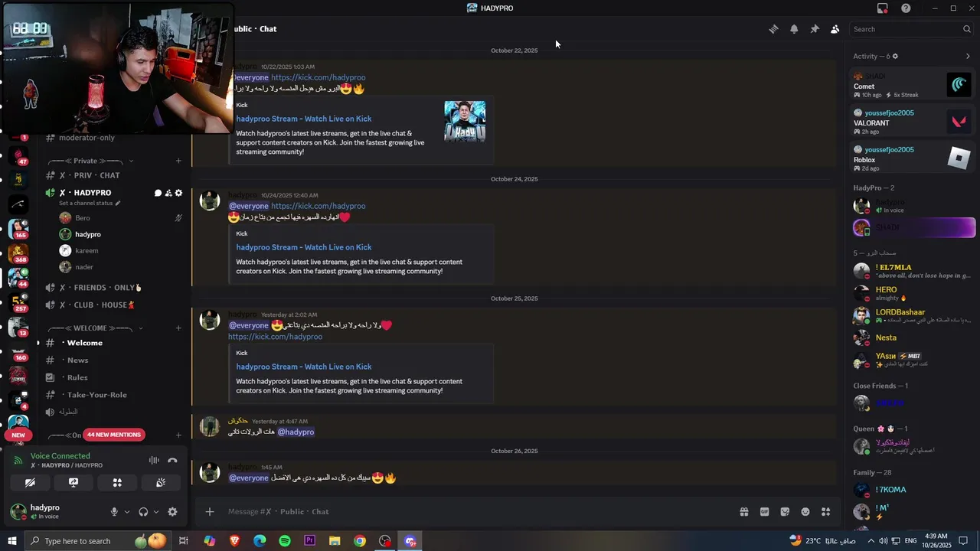The width and height of the screenshot is (980, 551).
Task: Open Windows Start menu
Action: coord(11,541)
